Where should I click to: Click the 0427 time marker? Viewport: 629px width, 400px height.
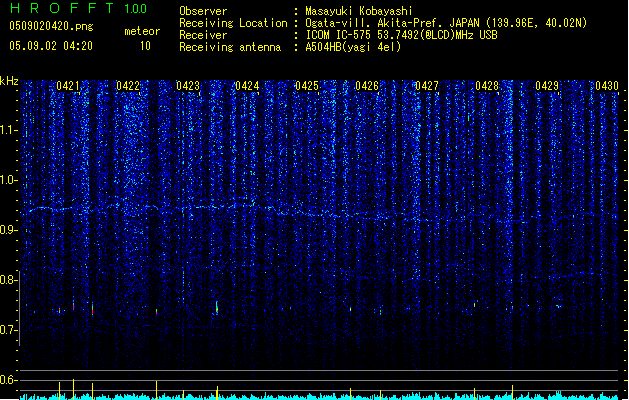click(x=427, y=86)
